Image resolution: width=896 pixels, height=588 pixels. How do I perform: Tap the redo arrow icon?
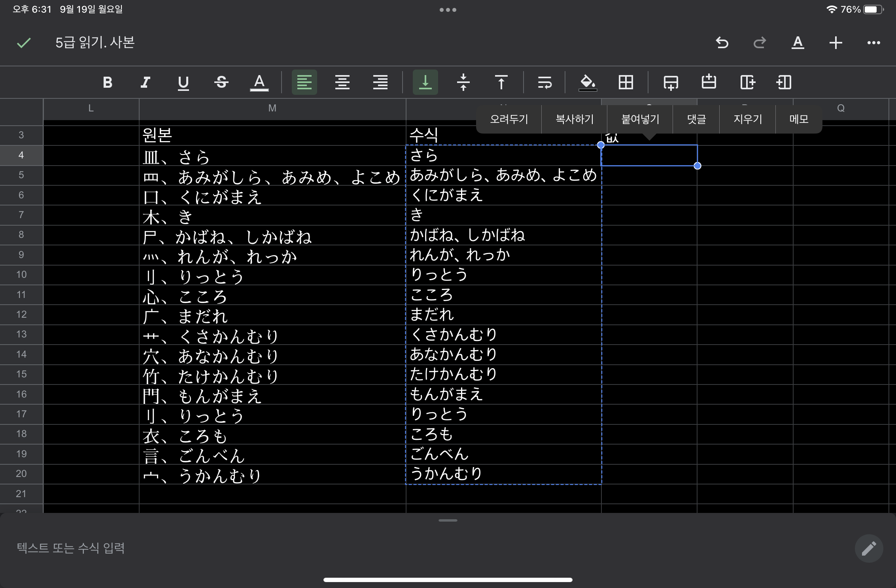[x=760, y=43]
